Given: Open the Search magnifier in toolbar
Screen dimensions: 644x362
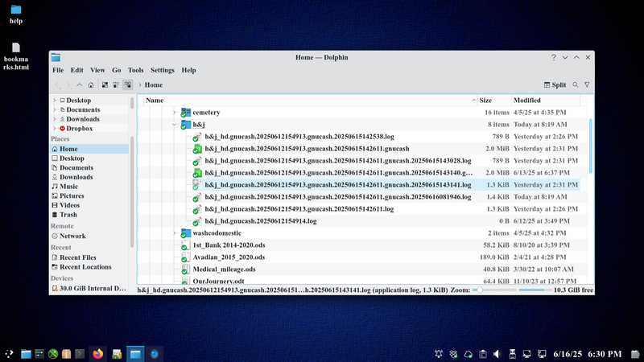Looking at the screenshot, I should 576,84.
